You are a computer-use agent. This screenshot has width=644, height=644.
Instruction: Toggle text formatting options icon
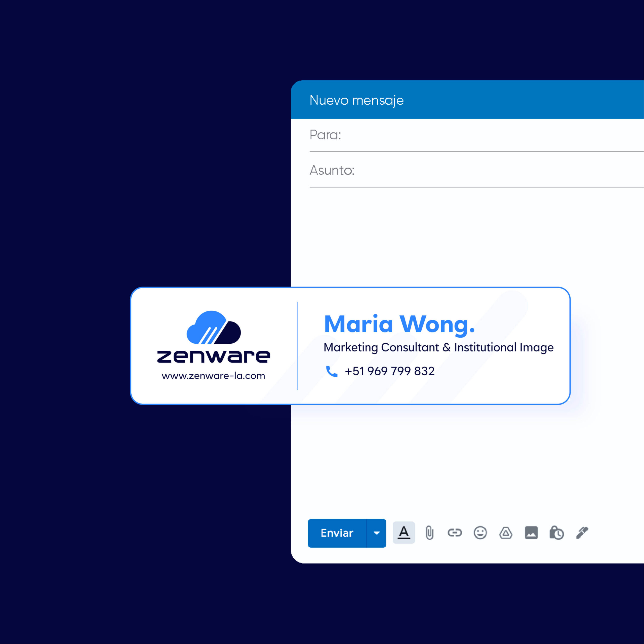pyautogui.click(x=404, y=533)
